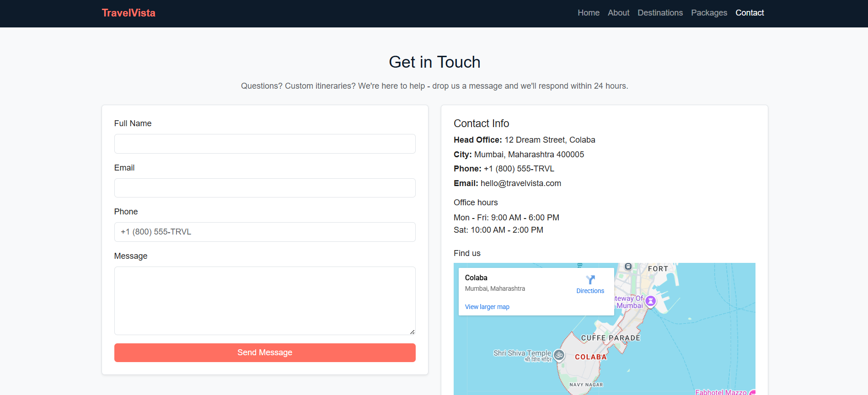
Task: Navigate to the Packages page
Action: [x=709, y=13]
